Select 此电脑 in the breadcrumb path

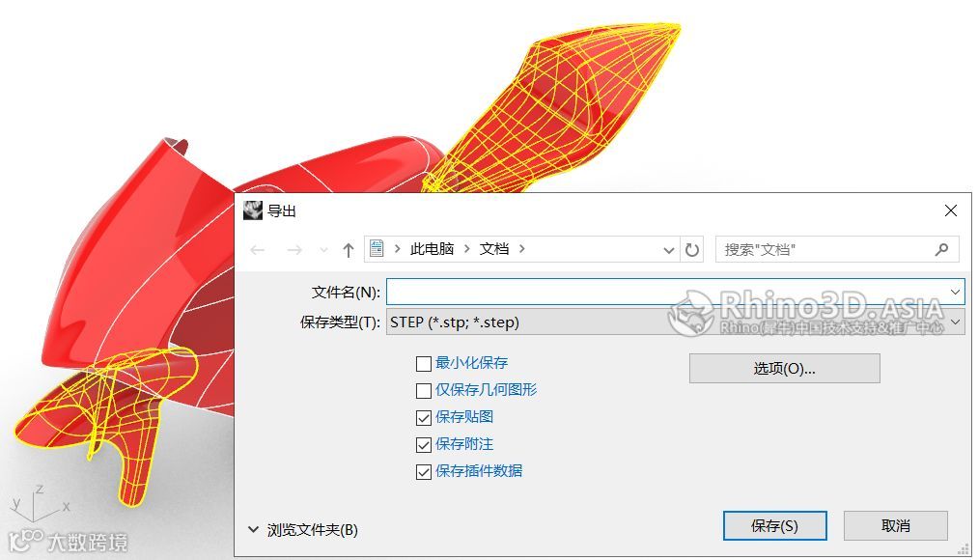tap(432, 249)
